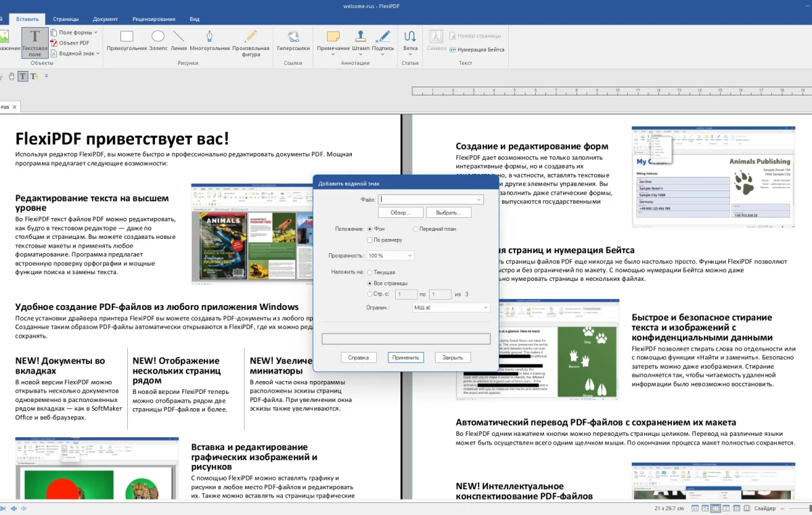Choose the Текущая page radio option

coord(369,272)
